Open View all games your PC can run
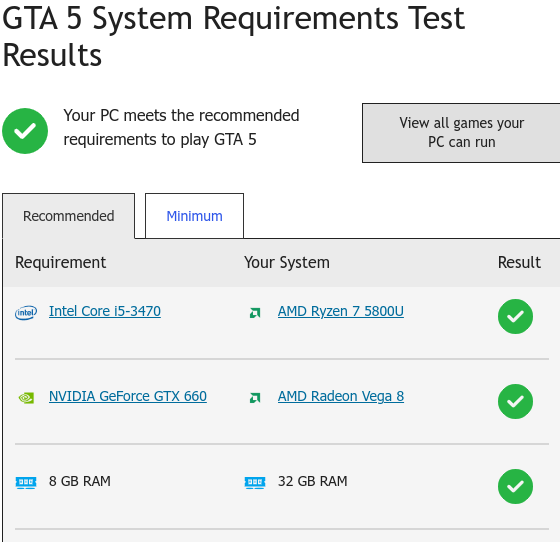 pos(461,133)
